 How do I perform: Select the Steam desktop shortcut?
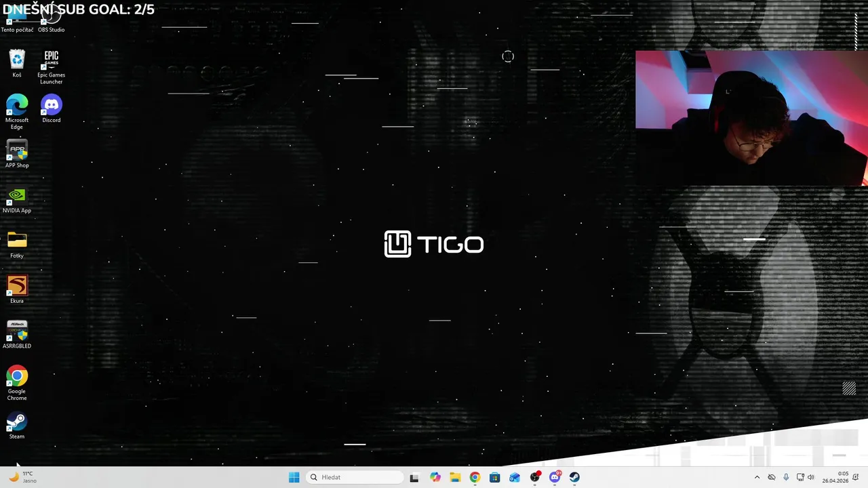(x=17, y=426)
